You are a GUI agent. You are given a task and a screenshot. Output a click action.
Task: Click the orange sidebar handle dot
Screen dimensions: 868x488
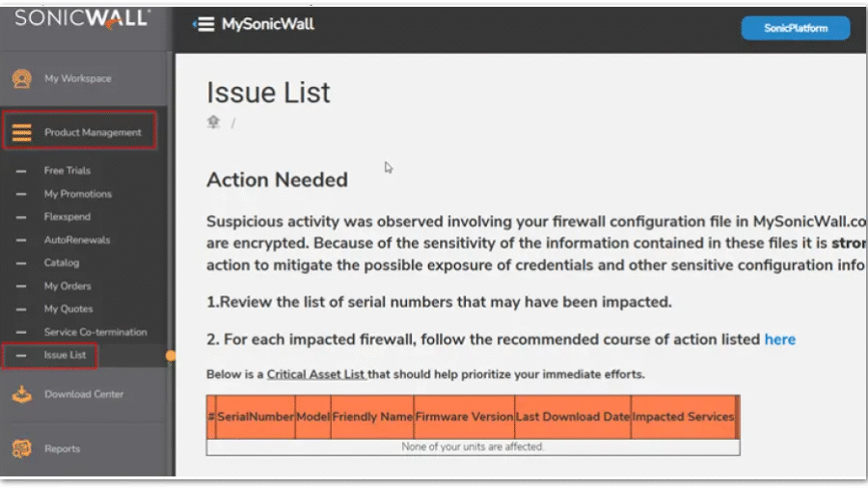[x=171, y=356]
